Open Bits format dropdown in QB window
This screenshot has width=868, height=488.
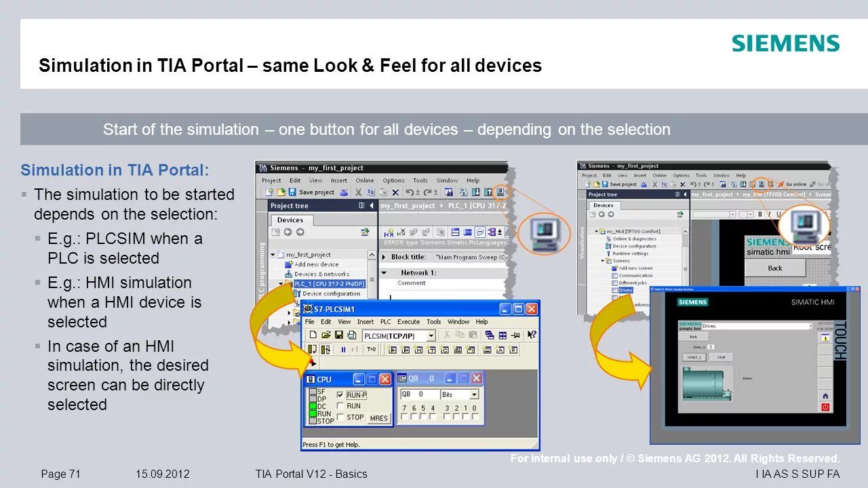pyautogui.click(x=474, y=394)
